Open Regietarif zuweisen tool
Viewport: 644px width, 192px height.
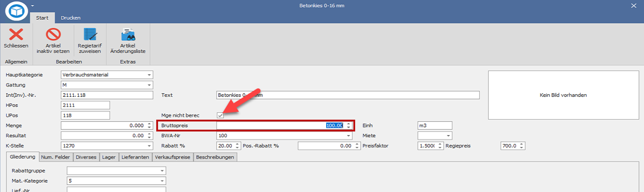tap(89, 35)
